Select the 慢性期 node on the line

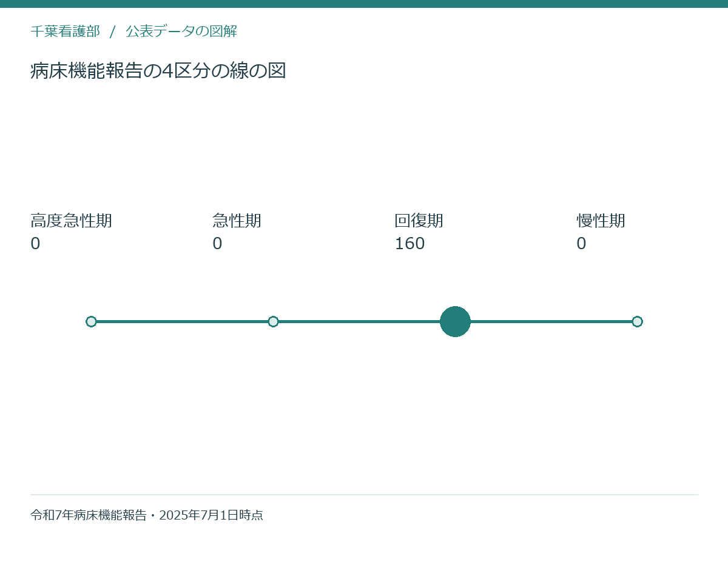(637, 321)
